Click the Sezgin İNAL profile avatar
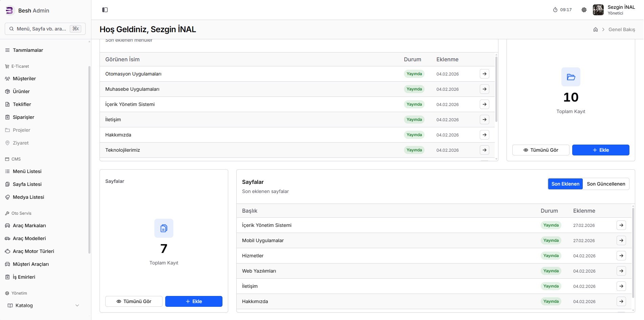The image size is (644, 320). click(x=598, y=10)
